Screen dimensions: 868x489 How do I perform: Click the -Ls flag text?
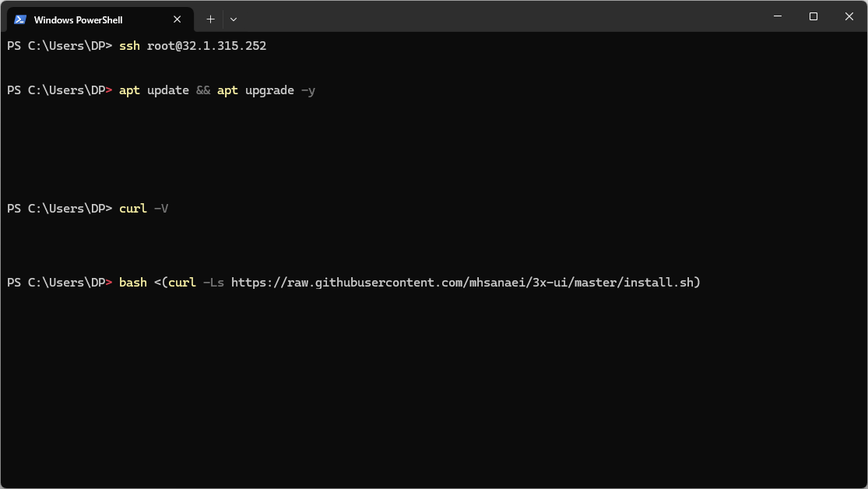(x=213, y=283)
